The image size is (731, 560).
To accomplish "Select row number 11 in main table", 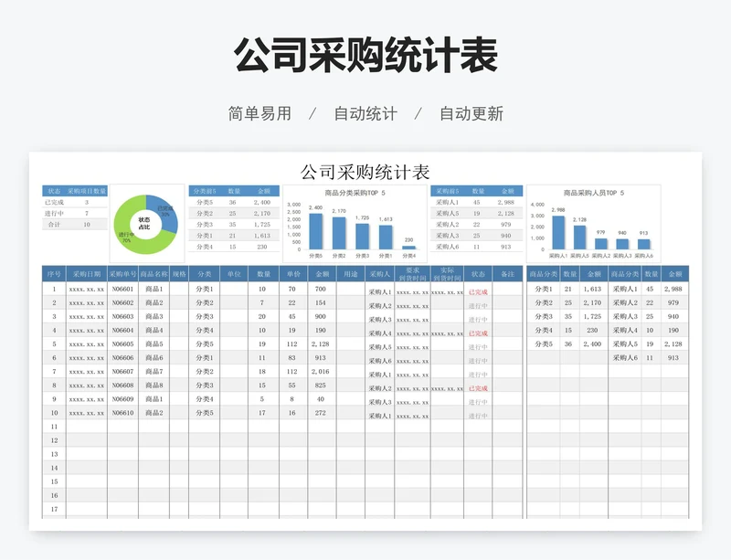I will click(x=54, y=427).
